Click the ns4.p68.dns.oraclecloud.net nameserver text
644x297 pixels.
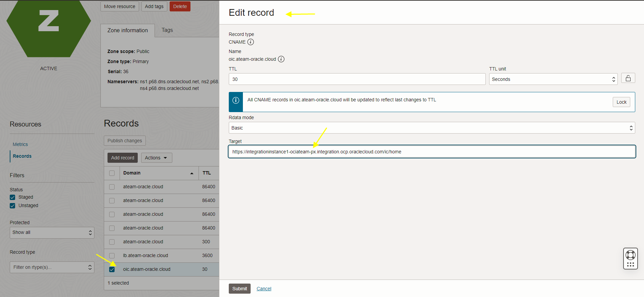coord(169,88)
